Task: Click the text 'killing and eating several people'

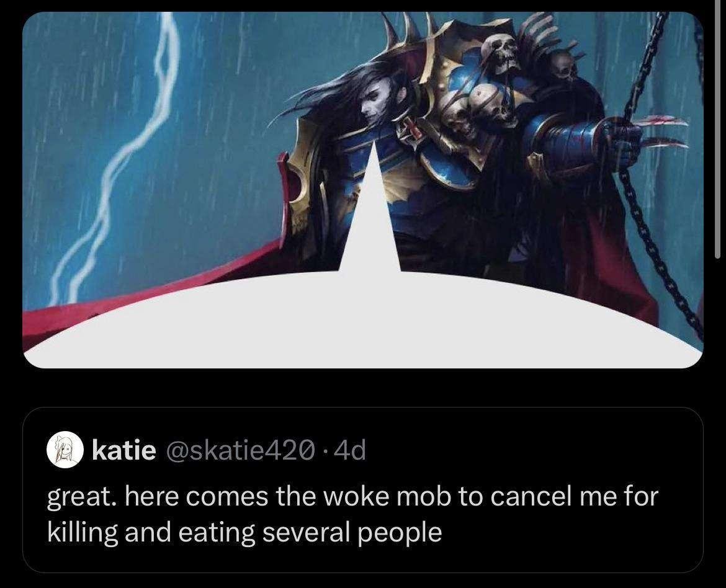Action: point(245,532)
